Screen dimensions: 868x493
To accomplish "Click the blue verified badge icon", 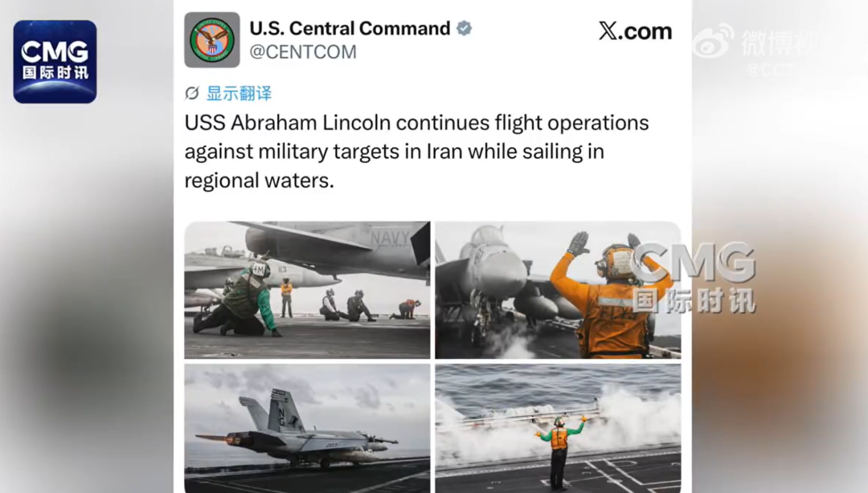I will tap(464, 28).
